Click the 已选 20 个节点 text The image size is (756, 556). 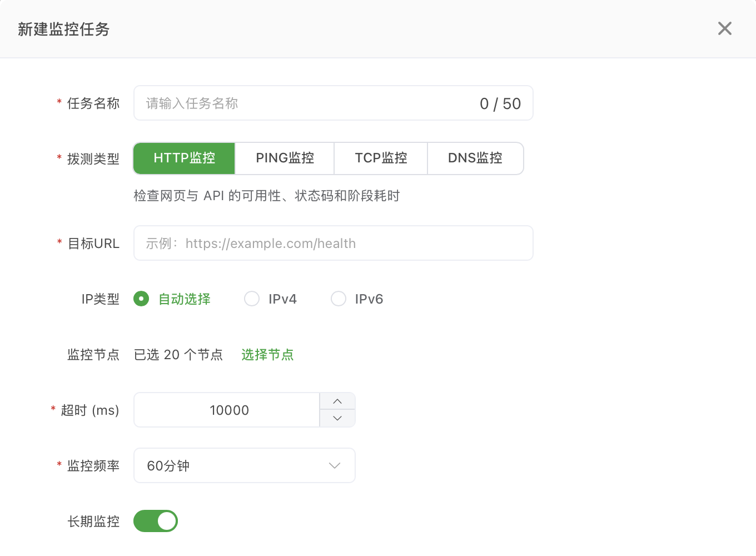point(178,355)
